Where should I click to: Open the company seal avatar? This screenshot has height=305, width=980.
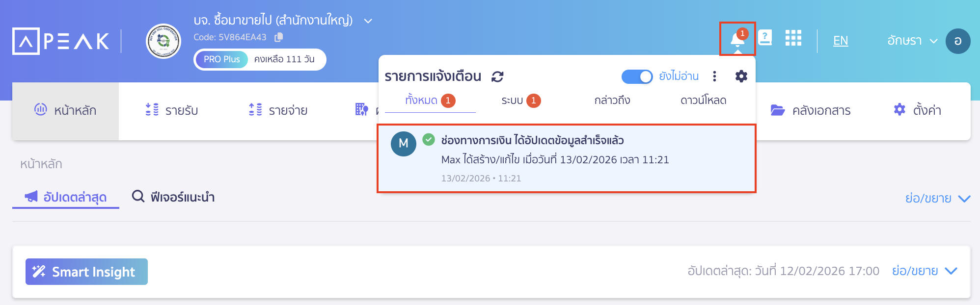click(x=163, y=41)
